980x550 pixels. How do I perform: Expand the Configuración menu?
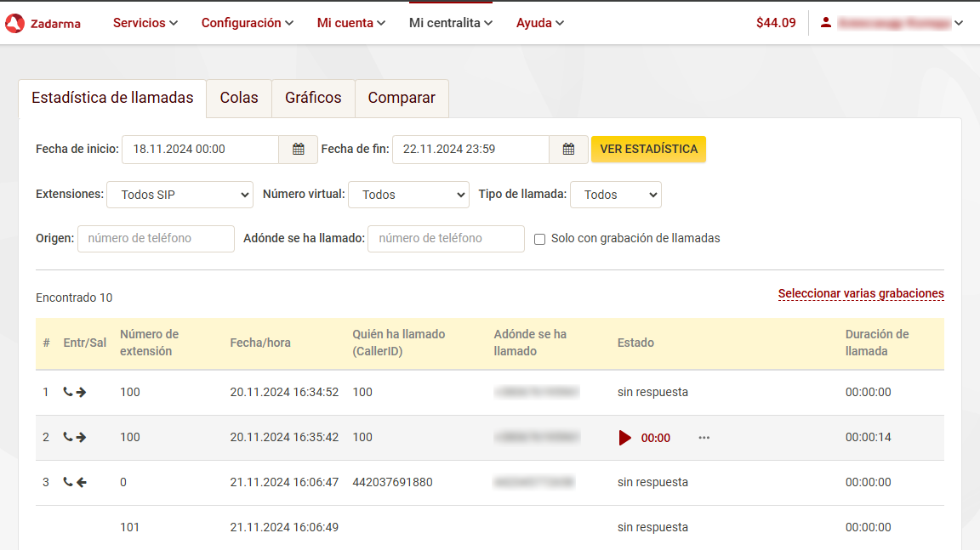[247, 23]
